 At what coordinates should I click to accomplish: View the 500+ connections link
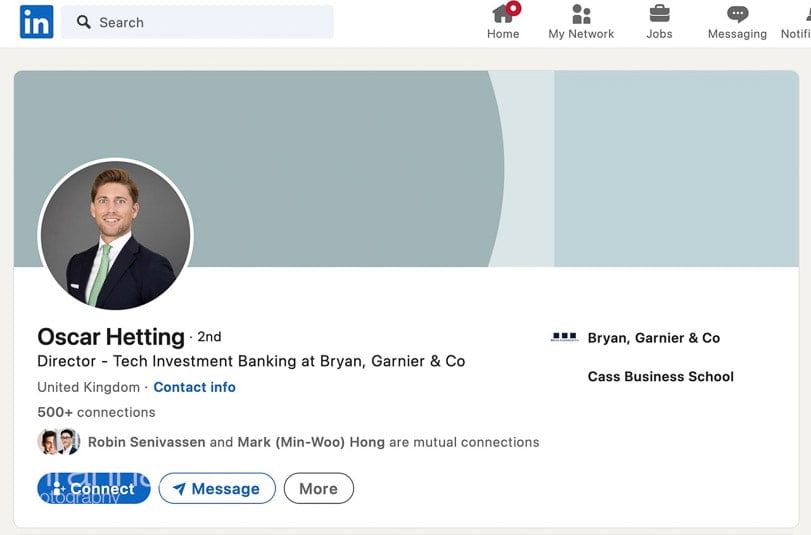pos(96,412)
